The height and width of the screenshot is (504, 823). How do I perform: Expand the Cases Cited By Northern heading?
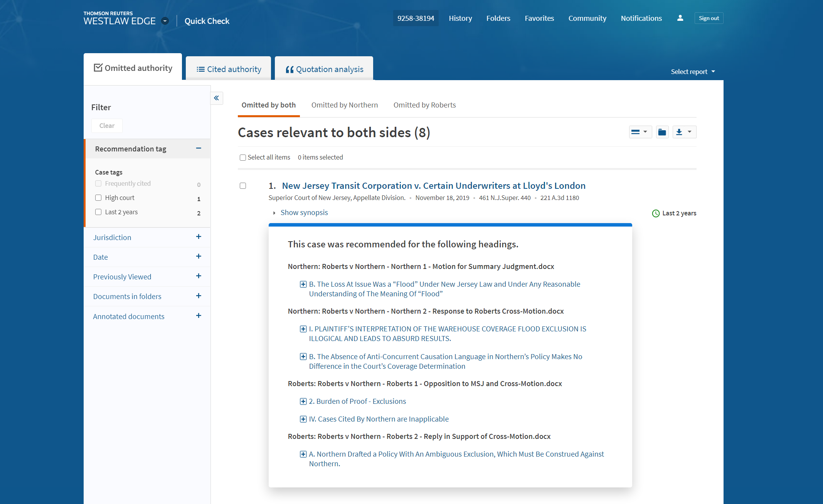click(x=303, y=419)
